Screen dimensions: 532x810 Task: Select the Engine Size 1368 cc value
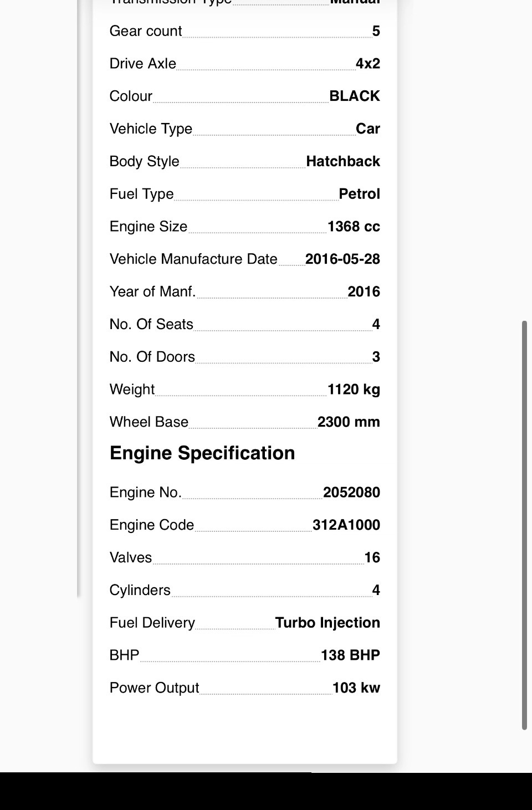tap(354, 227)
